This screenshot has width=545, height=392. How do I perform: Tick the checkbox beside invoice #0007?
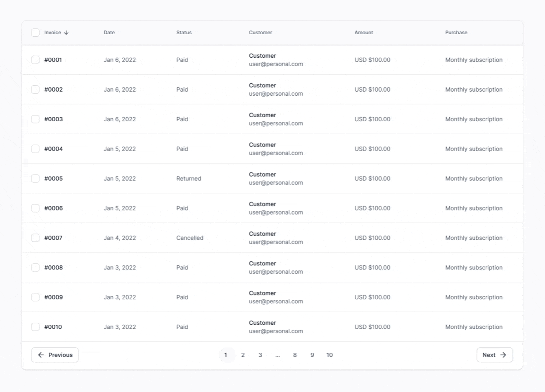[x=36, y=238]
